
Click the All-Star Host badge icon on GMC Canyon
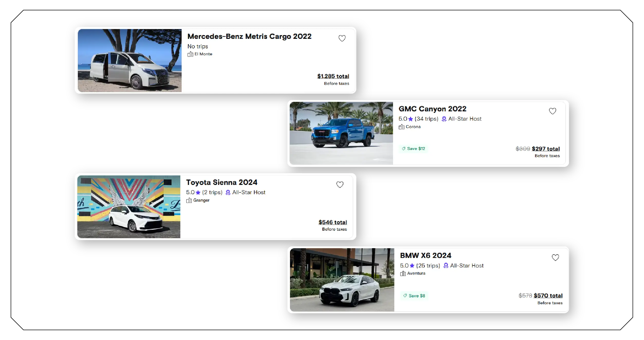coord(444,119)
